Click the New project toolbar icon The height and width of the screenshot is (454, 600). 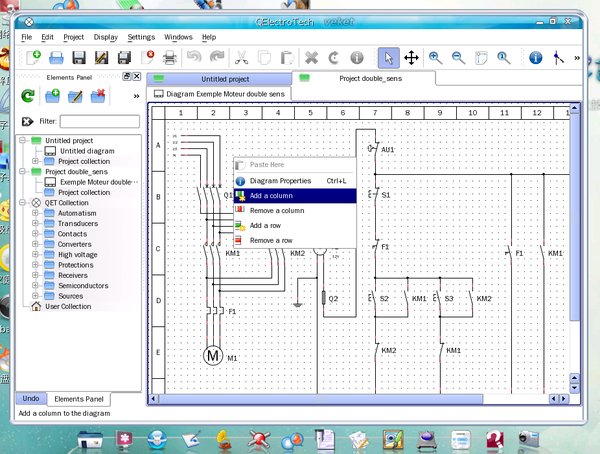[x=35, y=58]
